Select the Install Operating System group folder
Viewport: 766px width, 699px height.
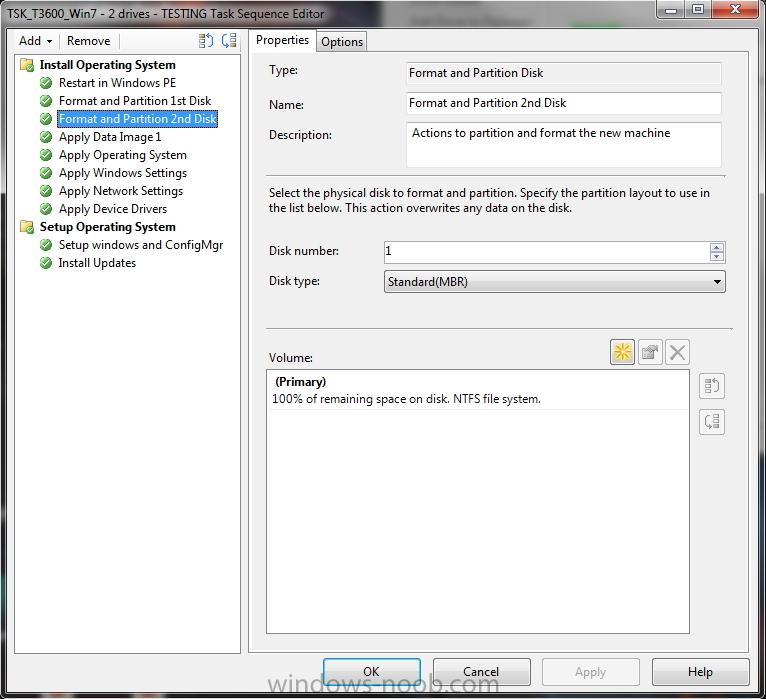107,65
